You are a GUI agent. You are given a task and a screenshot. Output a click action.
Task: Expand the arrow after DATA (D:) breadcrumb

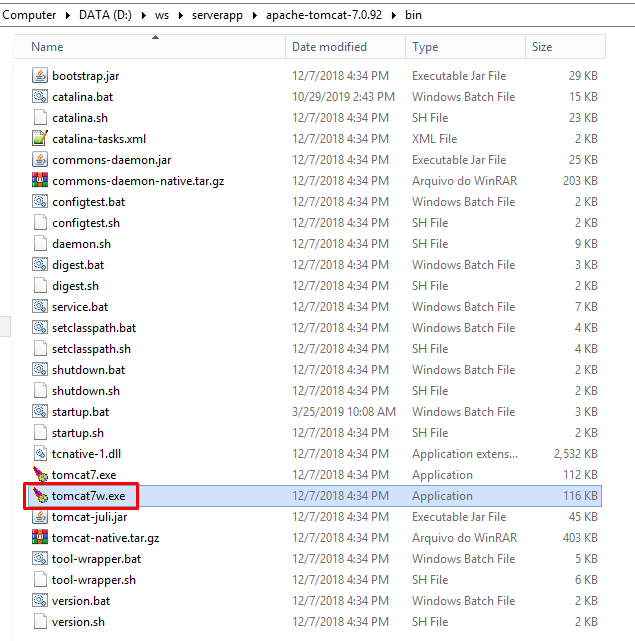[144, 16]
